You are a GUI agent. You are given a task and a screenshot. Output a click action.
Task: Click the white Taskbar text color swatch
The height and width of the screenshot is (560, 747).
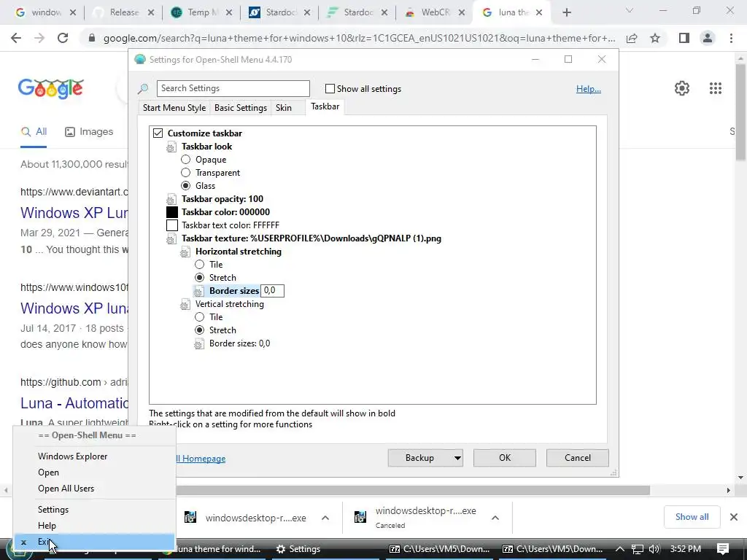tap(172, 225)
